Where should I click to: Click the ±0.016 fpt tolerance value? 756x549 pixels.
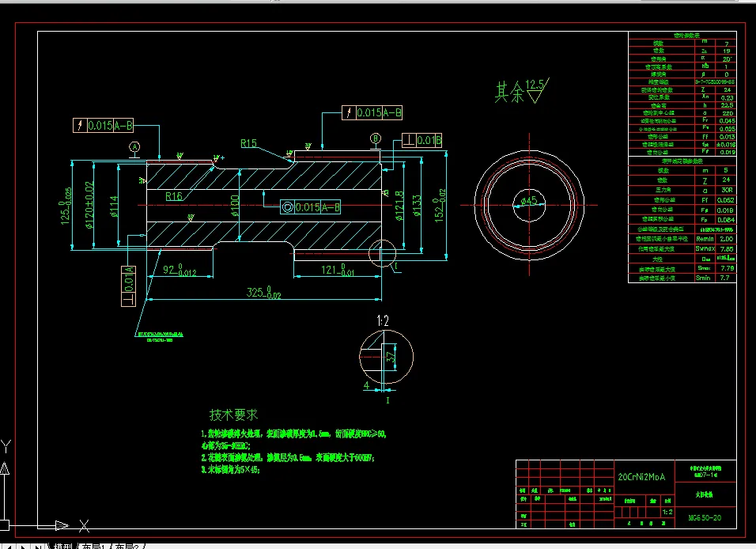[726, 144]
